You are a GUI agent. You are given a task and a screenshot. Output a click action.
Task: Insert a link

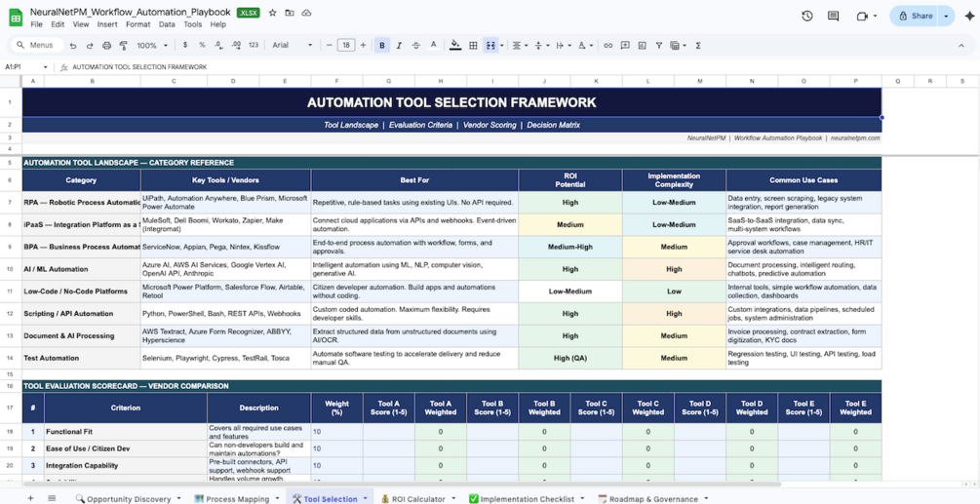coord(608,46)
